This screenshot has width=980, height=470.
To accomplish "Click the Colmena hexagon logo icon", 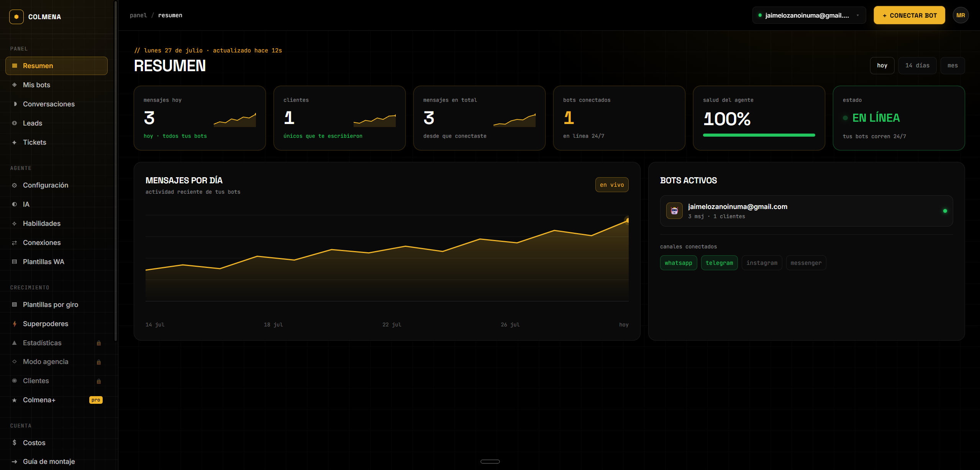I will (x=16, y=17).
